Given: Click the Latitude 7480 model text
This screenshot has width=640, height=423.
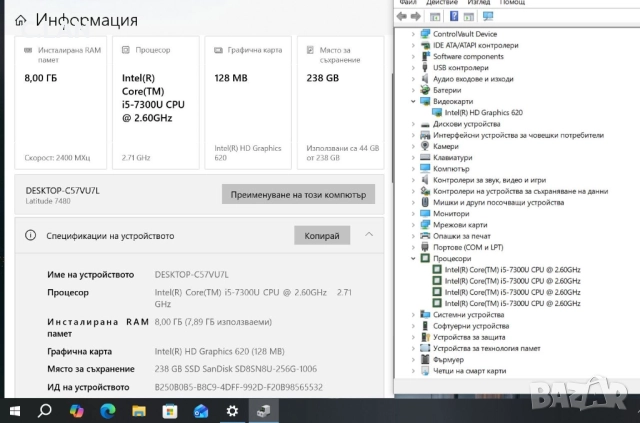Looking at the screenshot, I should pyautogui.click(x=48, y=201).
